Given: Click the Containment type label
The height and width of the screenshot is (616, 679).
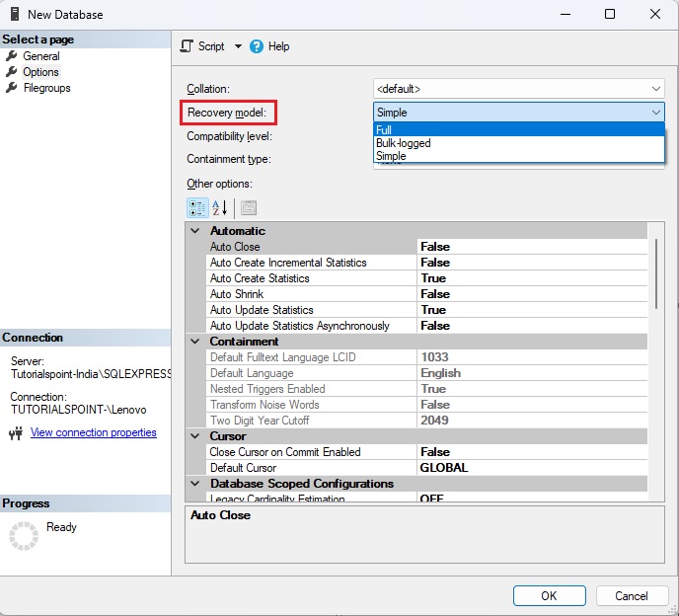Looking at the screenshot, I should (x=229, y=159).
